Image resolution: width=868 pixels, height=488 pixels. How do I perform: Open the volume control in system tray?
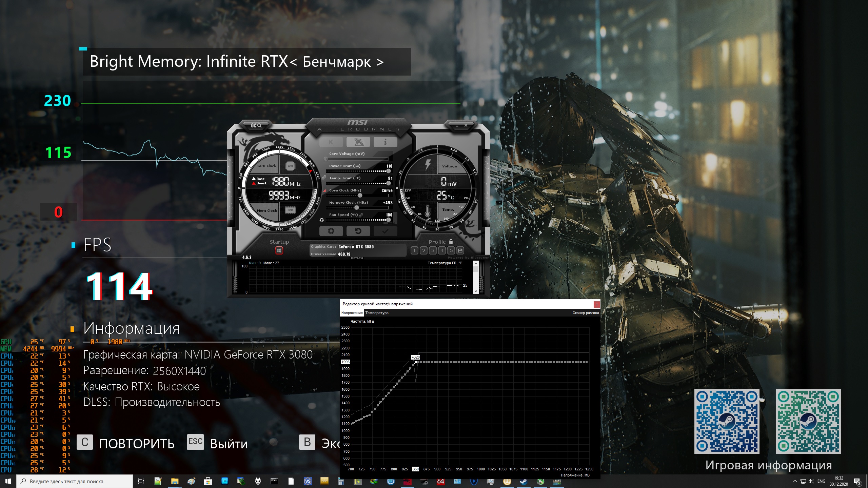coord(811,481)
